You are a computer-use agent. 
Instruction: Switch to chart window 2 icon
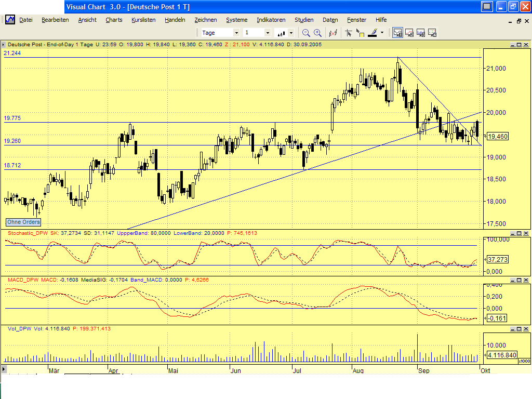coord(409,32)
